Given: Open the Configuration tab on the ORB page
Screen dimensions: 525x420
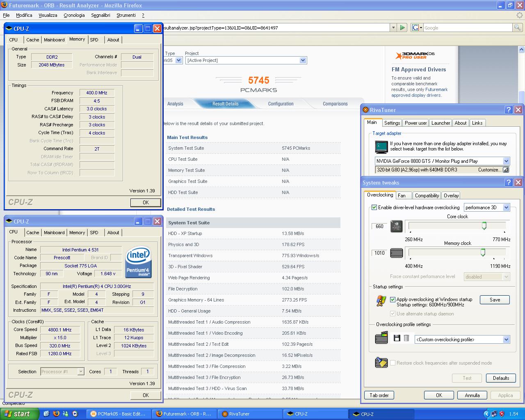Looking at the screenshot, I should pos(281,104).
